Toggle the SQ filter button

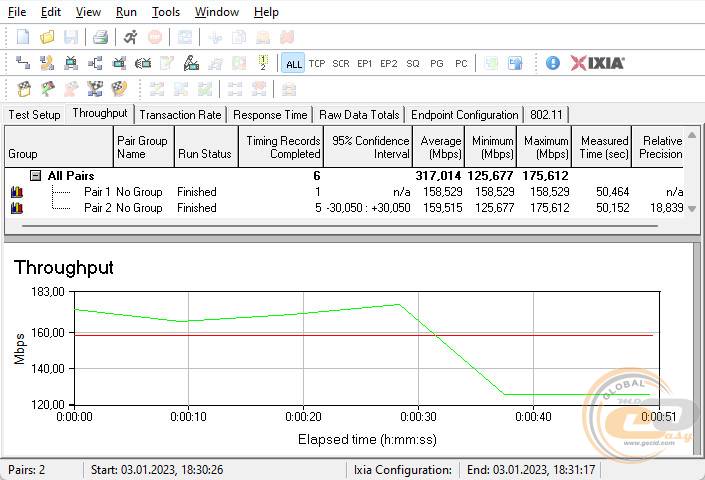tap(413, 63)
